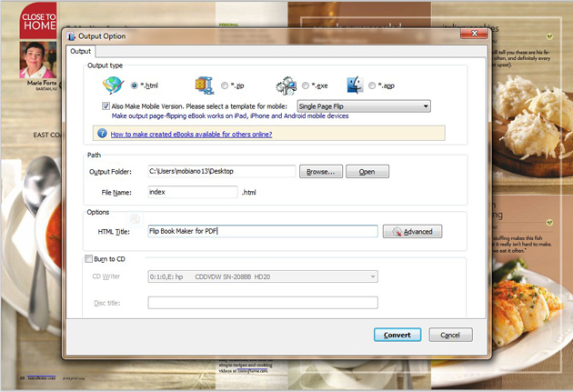Viewport: 573px width, 392px height.
Task: Click the ZIP archive output icon
Action: pyautogui.click(x=204, y=85)
